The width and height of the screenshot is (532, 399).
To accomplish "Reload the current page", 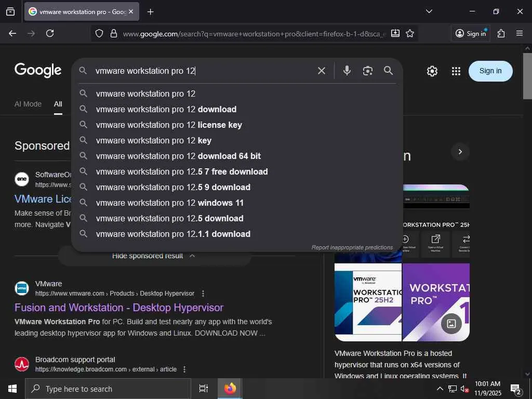I will click(50, 33).
